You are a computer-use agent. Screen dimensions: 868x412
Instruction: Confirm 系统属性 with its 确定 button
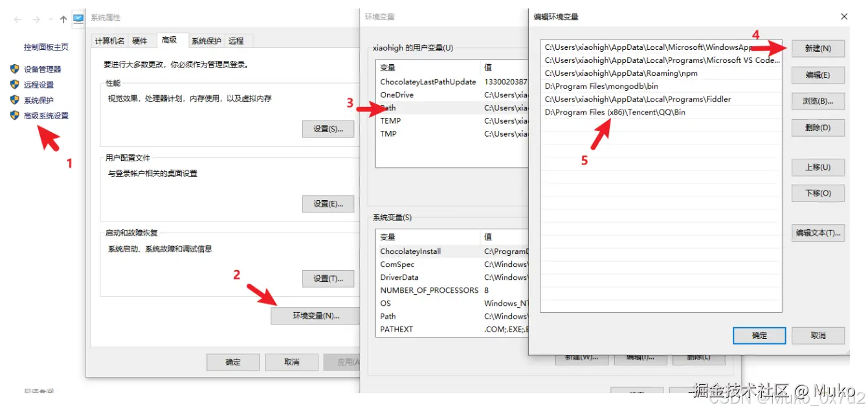(233, 362)
